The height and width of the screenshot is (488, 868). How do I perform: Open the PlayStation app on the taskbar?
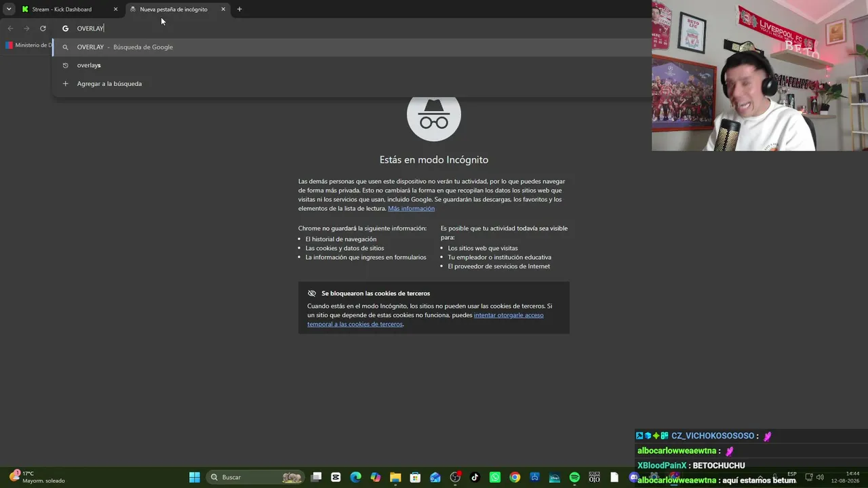(x=534, y=477)
